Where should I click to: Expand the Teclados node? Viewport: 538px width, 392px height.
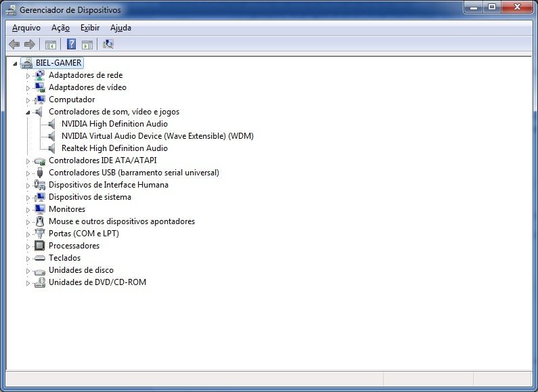tap(28, 259)
